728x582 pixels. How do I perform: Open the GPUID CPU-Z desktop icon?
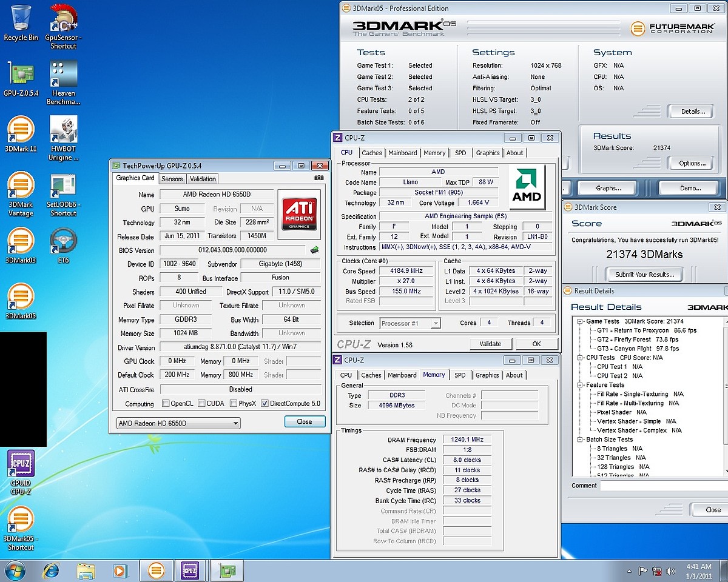click(21, 473)
